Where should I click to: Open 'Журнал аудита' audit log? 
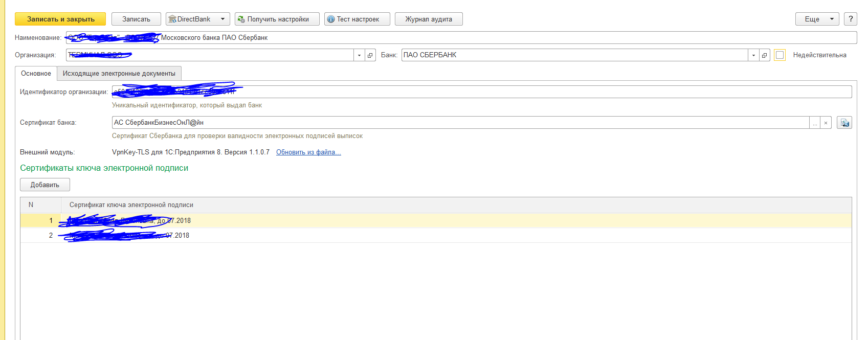429,19
